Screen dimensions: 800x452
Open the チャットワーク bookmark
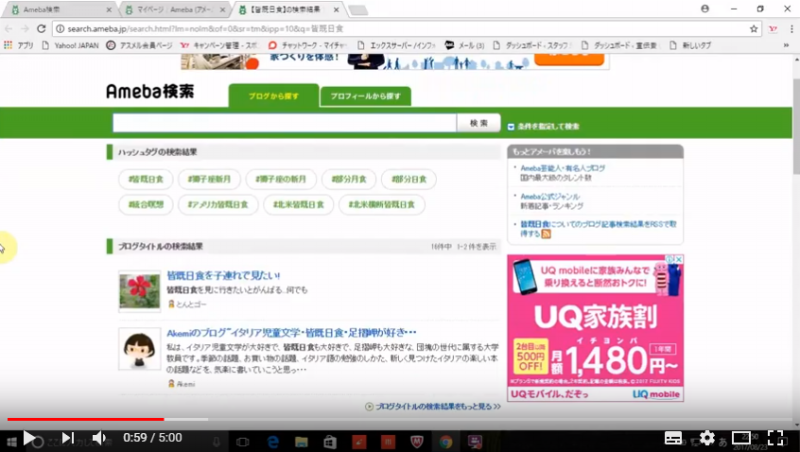point(307,45)
